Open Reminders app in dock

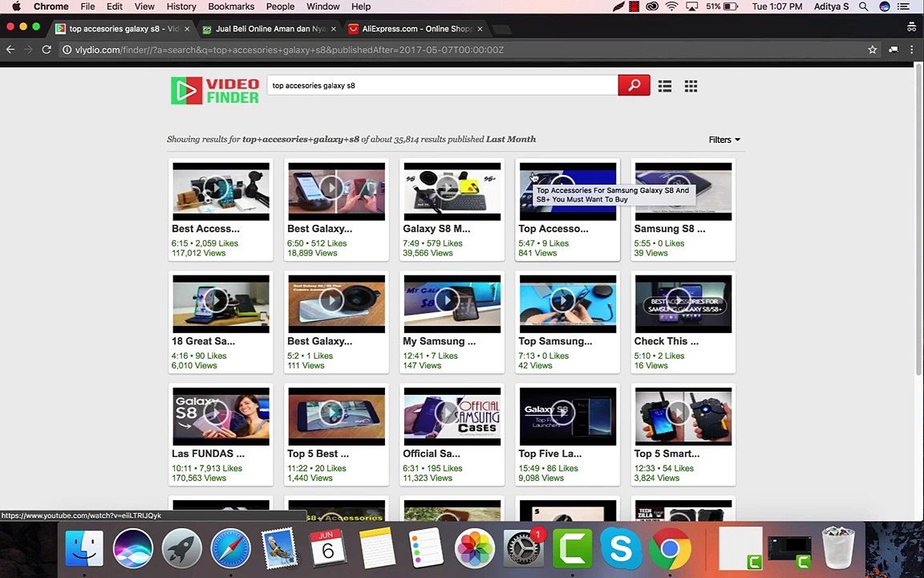[x=425, y=548]
